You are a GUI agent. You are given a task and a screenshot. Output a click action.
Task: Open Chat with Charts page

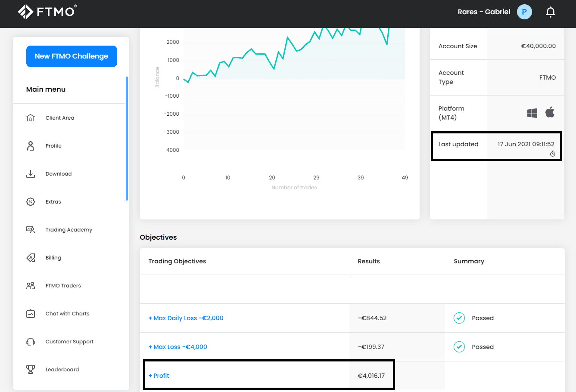[x=68, y=314]
